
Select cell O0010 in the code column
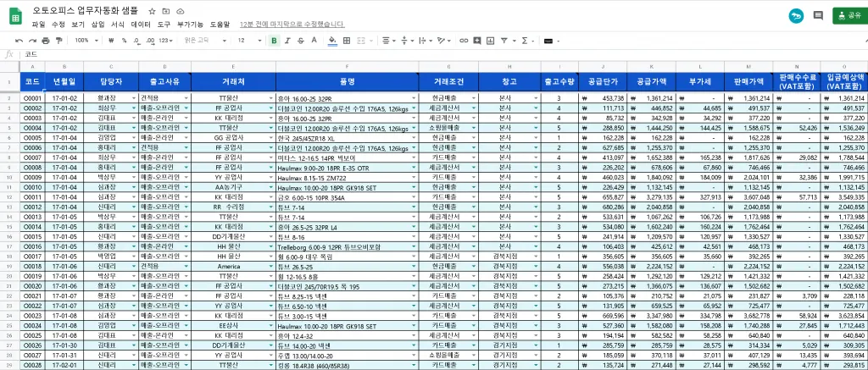32,187
